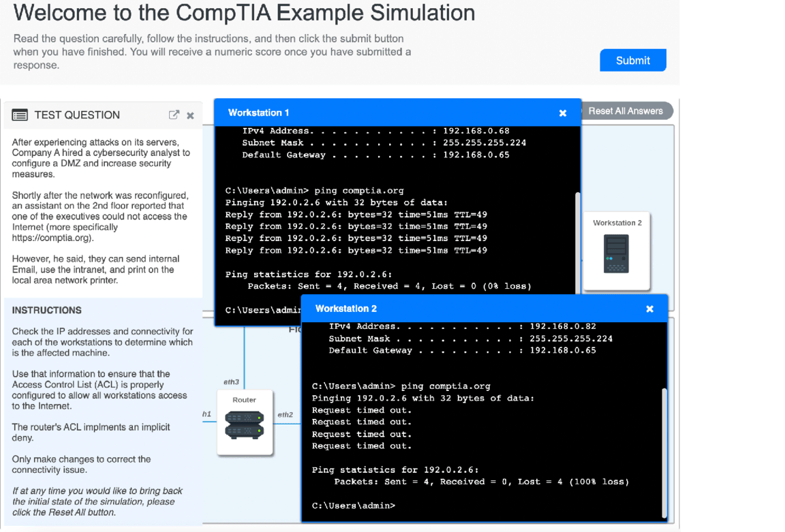Click the first Request timed out line
Image resolution: width=785 pixels, height=532 pixels.
point(361,410)
